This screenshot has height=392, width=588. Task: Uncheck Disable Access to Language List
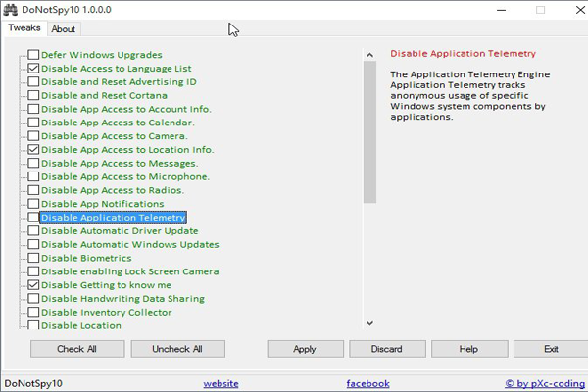[x=33, y=68]
